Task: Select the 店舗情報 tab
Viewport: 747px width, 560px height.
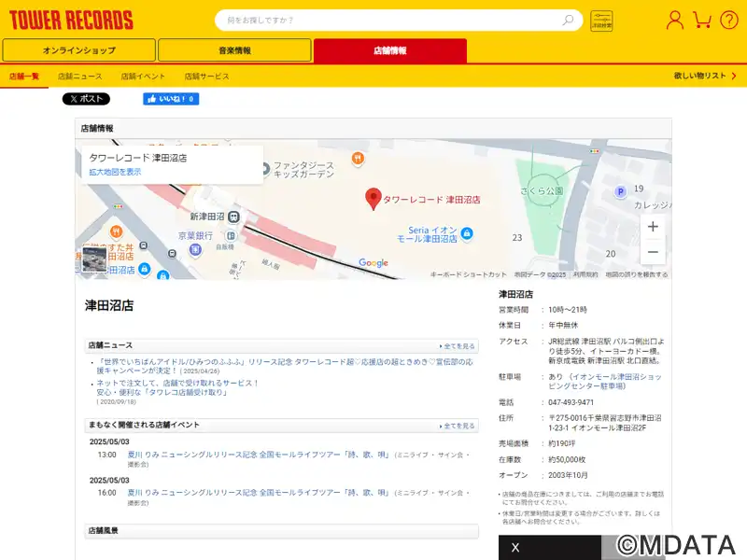Action: pyautogui.click(x=390, y=50)
